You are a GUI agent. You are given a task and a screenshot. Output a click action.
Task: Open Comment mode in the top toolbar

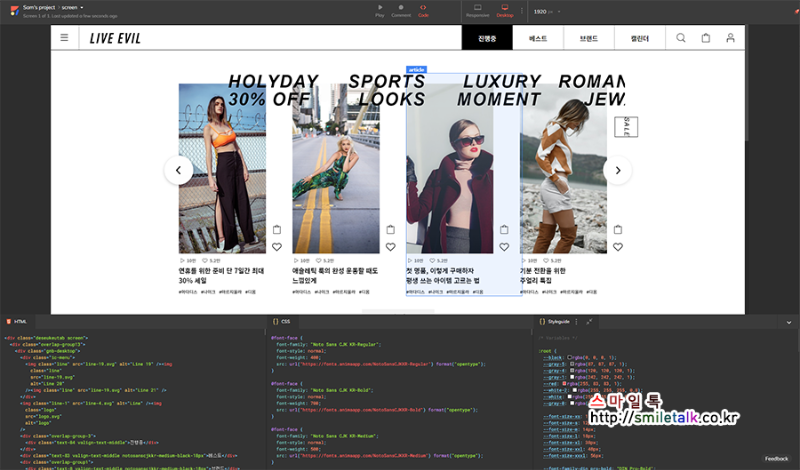coord(401,8)
